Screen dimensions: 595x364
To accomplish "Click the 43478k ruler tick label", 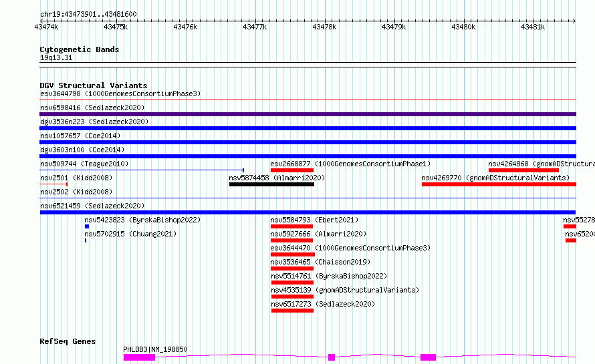I will click(324, 27).
